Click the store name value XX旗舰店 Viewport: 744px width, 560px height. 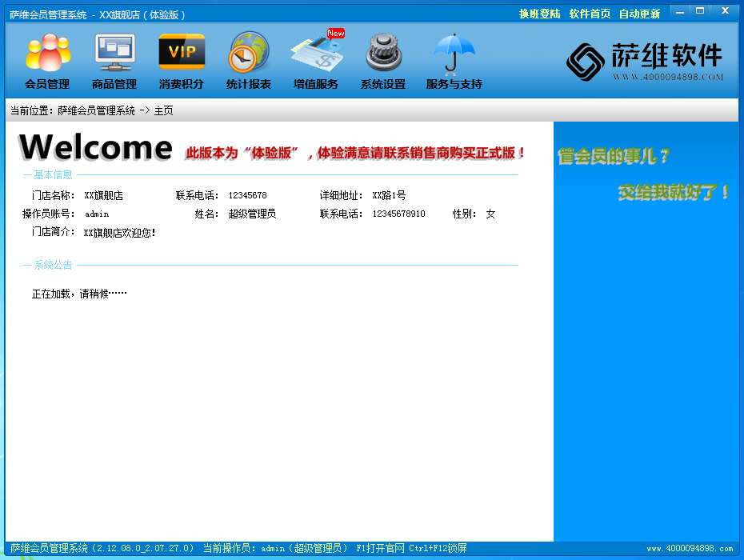pyautogui.click(x=103, y=195)
